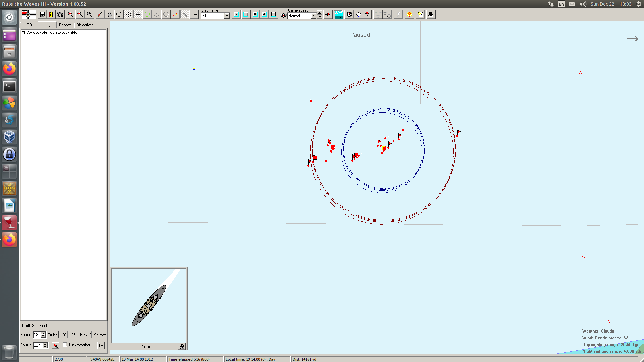Click the dotted line toolbar button

point(194,14)
